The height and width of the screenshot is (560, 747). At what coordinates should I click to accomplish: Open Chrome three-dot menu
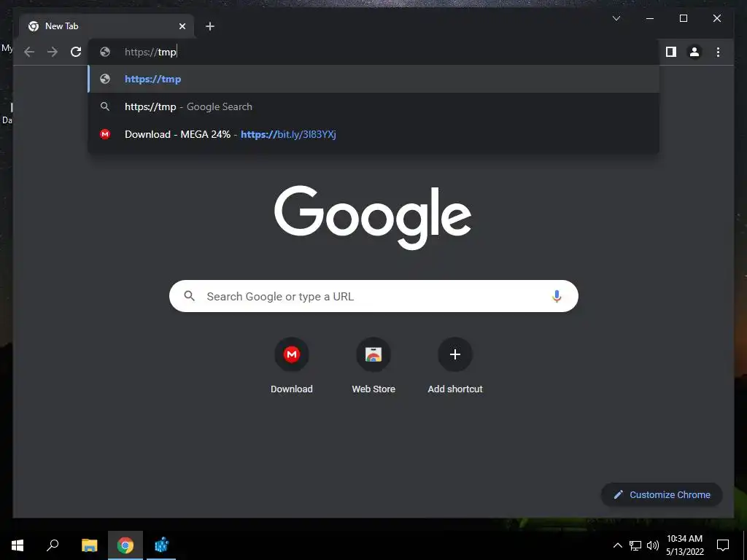coord(718,52)
